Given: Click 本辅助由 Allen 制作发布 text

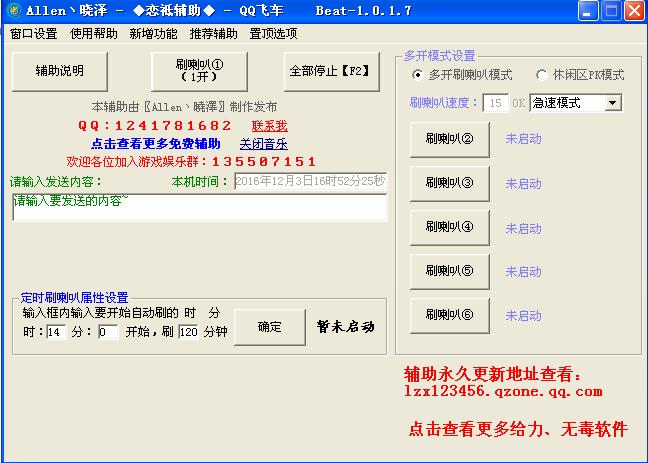Looking at the screenshot, I should [184, 107].
